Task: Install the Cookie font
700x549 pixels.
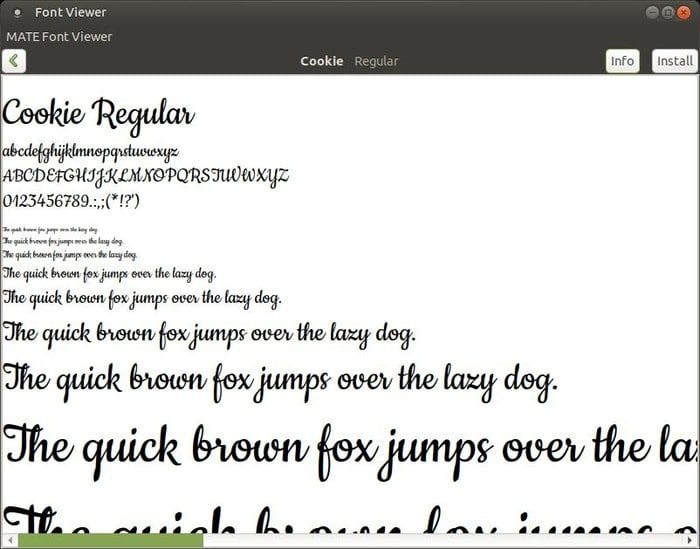Action: click(675, 61)
